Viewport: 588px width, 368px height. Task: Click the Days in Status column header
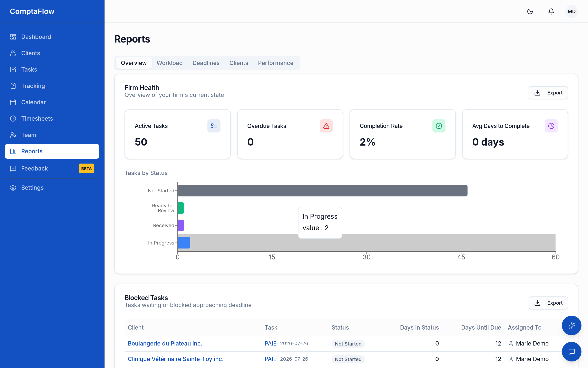(x=419, y=328)
